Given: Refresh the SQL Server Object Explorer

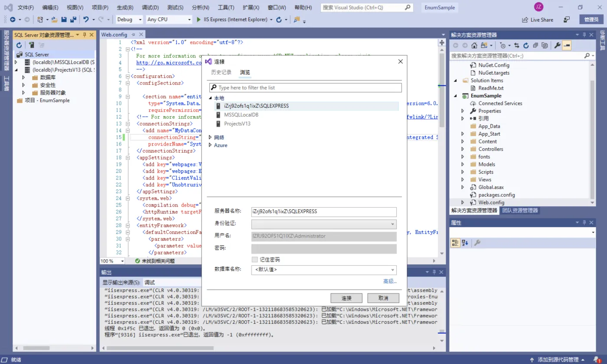Looking at the screenshot, I should pyautogui.click(x=19, y=45).
